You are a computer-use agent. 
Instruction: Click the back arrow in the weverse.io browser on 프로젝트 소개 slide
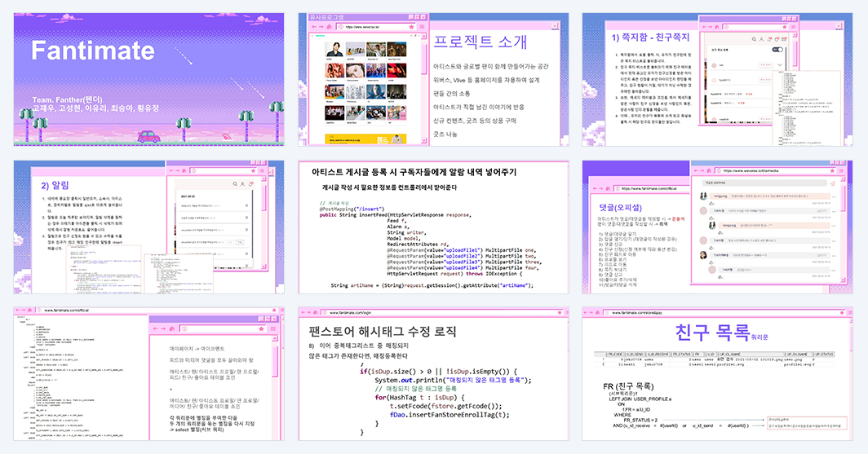314,27
